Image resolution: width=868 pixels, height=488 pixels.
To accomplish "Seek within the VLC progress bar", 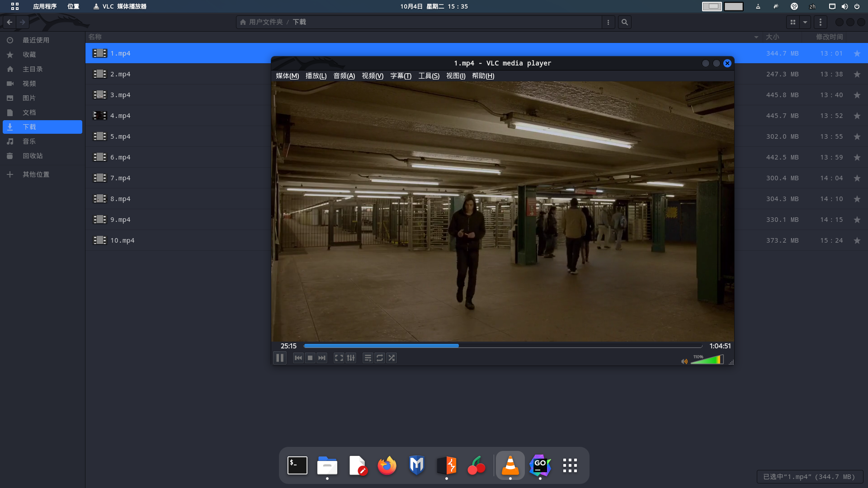I will tap(503, 346).
